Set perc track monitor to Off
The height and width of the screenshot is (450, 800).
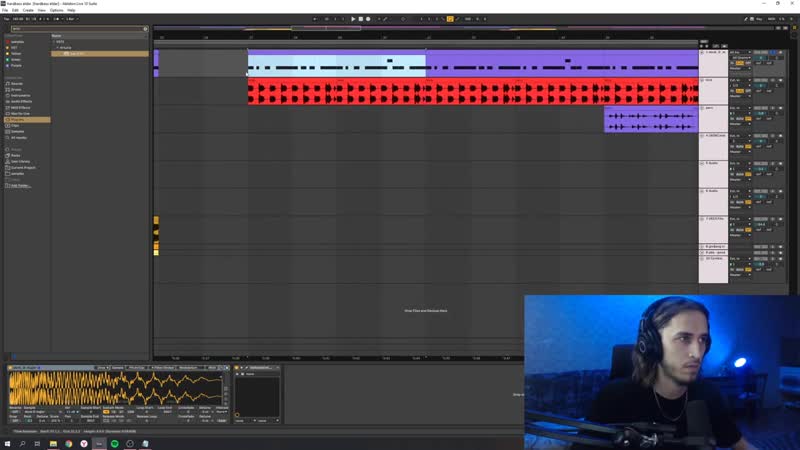pos(748,118)
